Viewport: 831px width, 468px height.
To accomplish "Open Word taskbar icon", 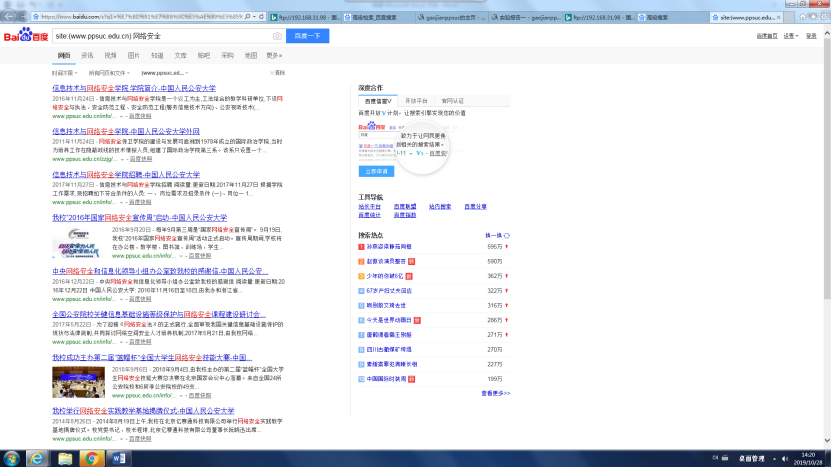I will click(x=119, y=458).
